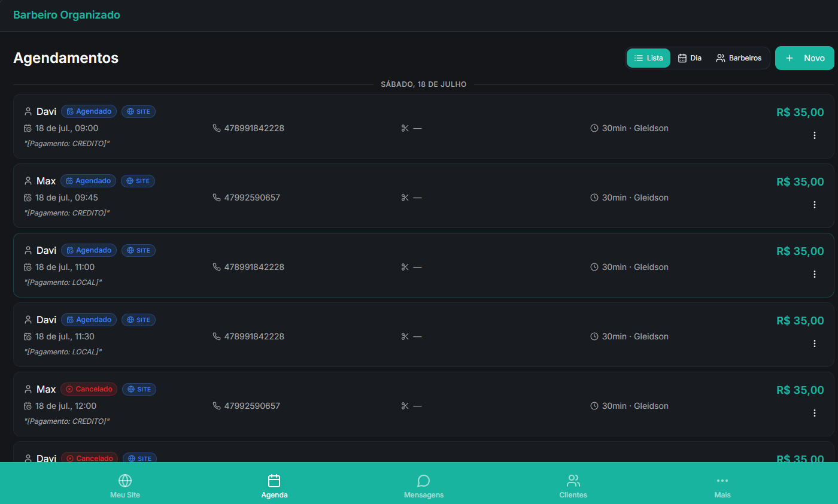The width and height of the screenshot is (838, 504).
Task: Click calendar icon beside 18 de jul., 11:00
Action: [x=28, y=267]
